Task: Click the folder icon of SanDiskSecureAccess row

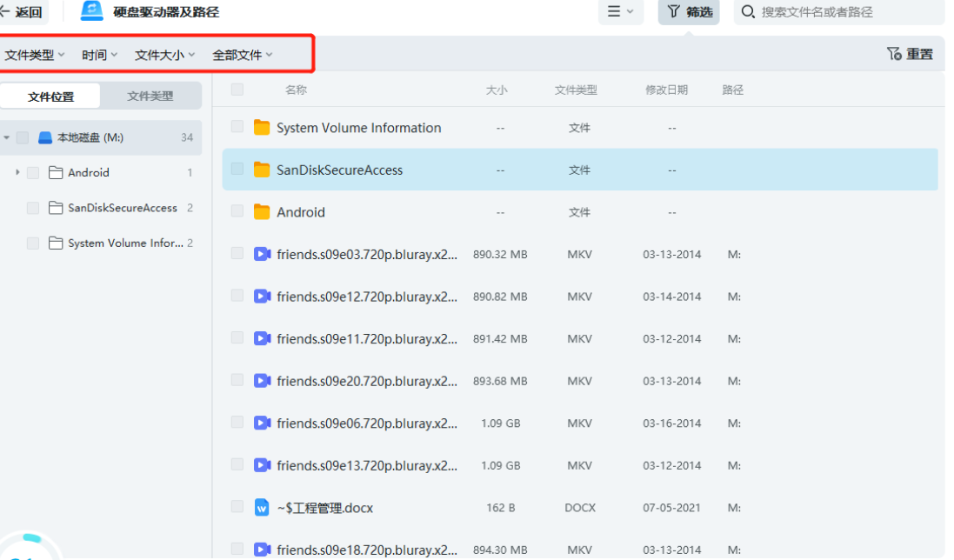Action: [x=262, y=170]
